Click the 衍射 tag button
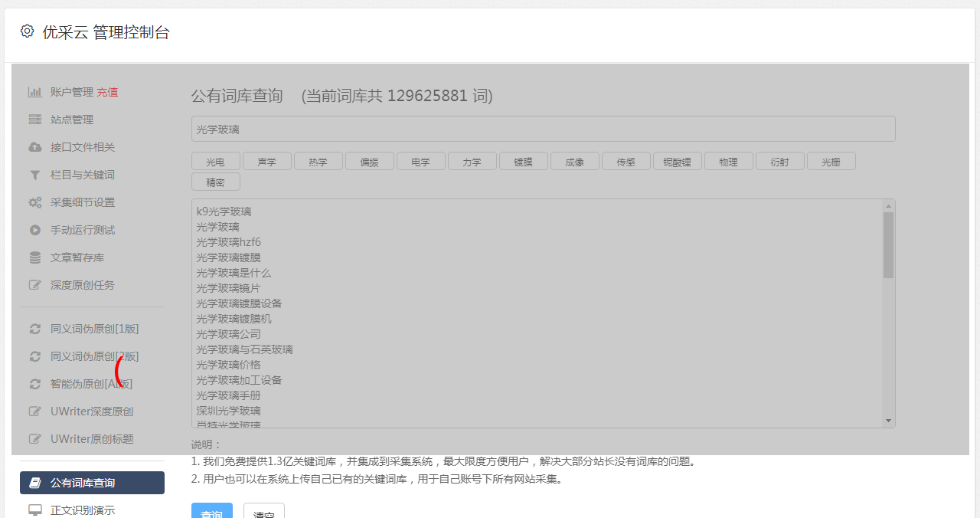 pos(780,161)
